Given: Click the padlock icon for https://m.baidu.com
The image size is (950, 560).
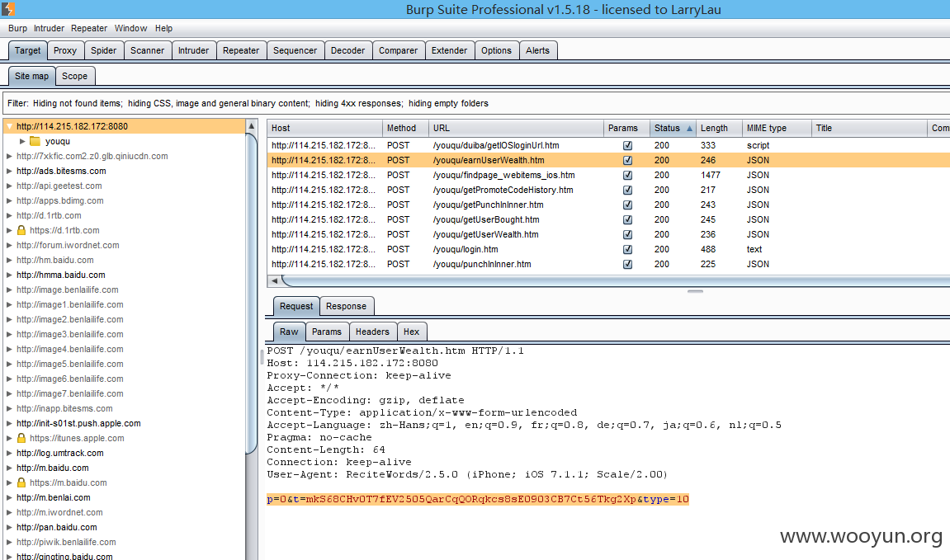Looking at the screenshot, I should (21, 482).
